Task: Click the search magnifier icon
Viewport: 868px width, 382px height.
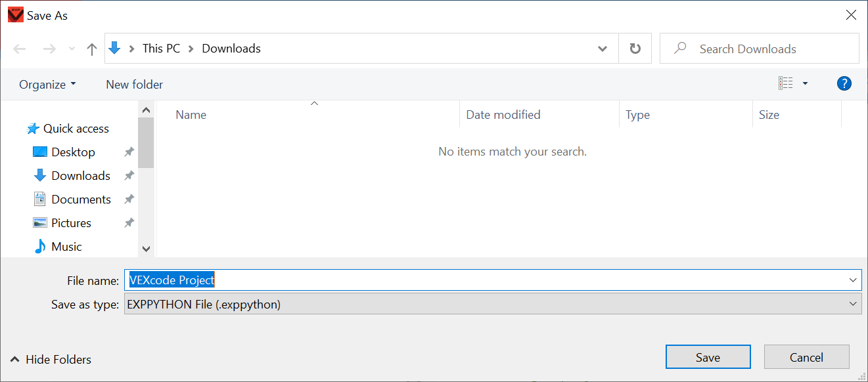Action: pos(680,48)
